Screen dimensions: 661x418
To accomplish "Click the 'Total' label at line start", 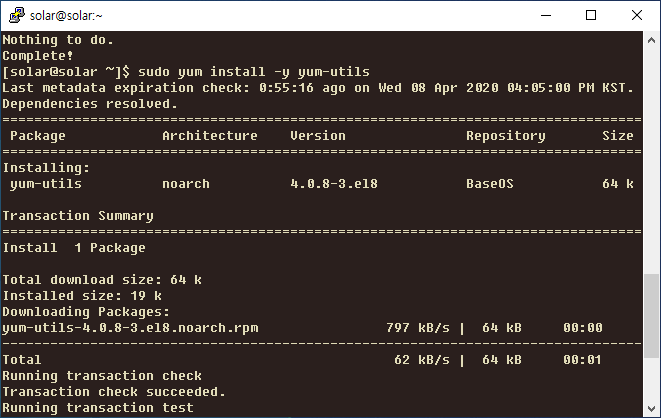I will 22,360.
